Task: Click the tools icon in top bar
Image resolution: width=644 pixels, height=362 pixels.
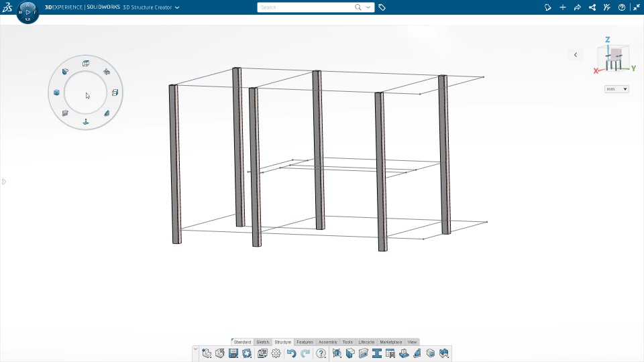Action: click(607, 7)
